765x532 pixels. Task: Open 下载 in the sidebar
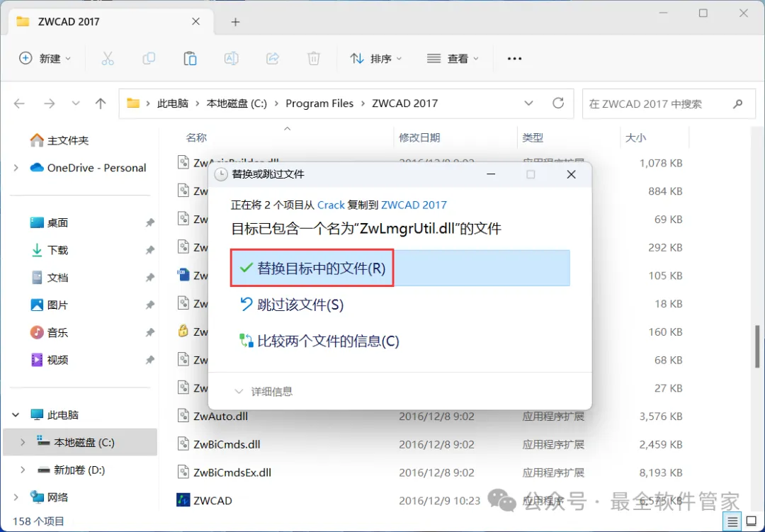click(x=49, y=250)
